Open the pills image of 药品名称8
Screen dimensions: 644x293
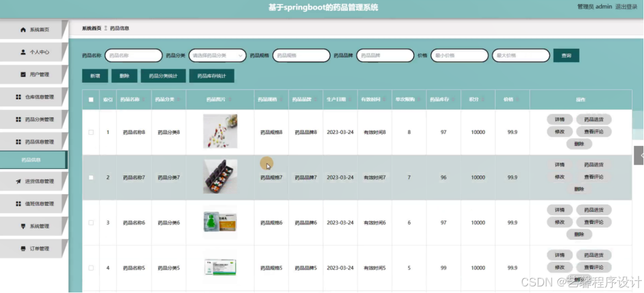pyautogui.click(x=220, y=131)
